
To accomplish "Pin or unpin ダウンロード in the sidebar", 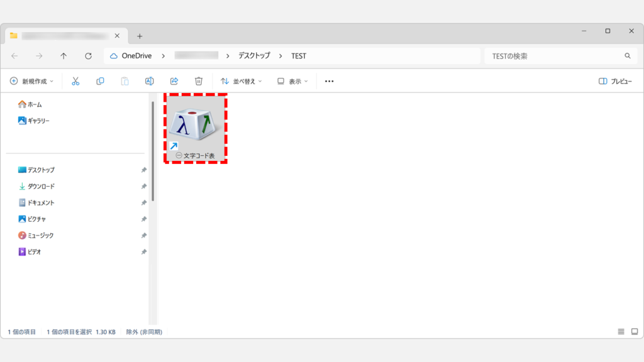I will pos(144,186).
